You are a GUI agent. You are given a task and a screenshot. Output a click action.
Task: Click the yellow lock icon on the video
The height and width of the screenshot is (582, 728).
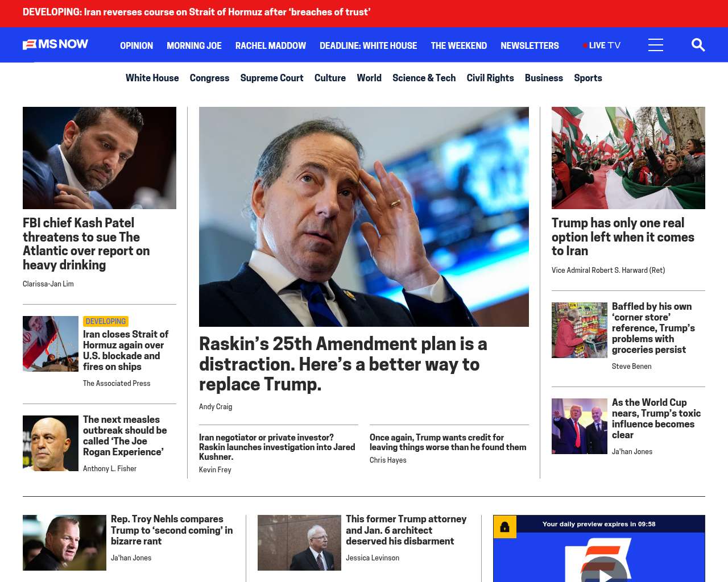(x=504, y=527)
